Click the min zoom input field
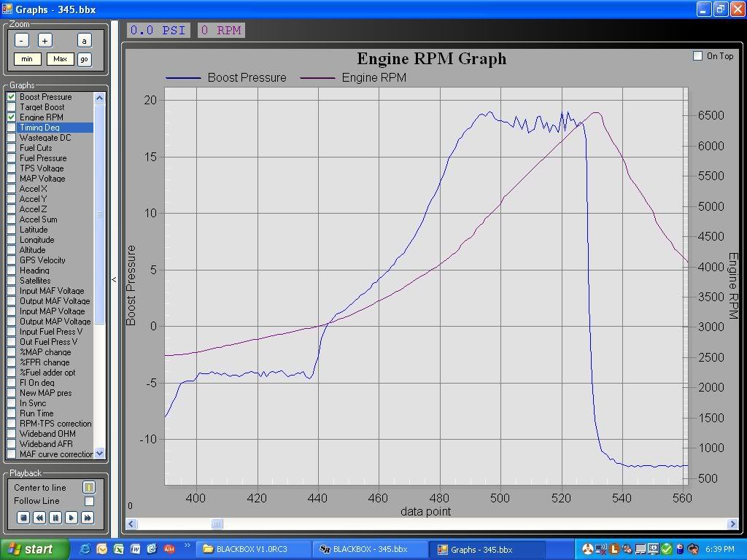The width and height of the screenshot is (747, 560). pyautogui.click(x=28, y=59)
